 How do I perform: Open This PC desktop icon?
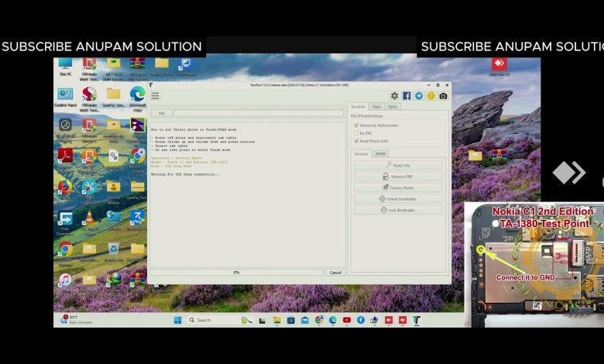pos(65,67)
